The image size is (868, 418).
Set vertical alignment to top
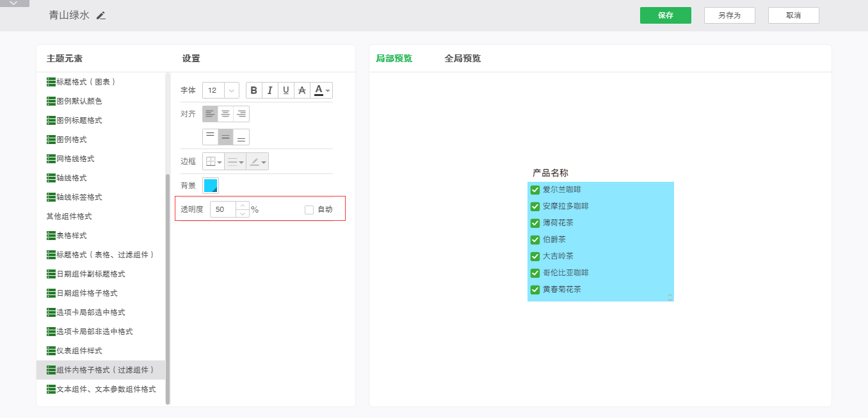click(210, 137)
